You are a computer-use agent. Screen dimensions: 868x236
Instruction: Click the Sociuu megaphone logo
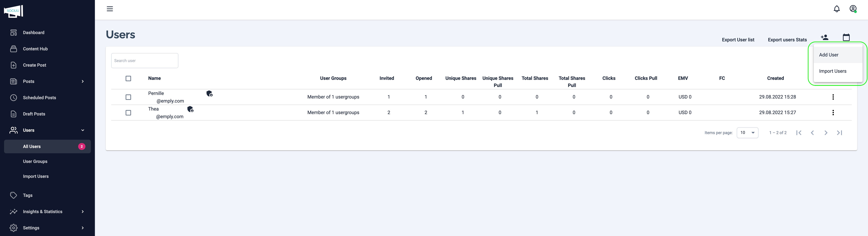coord(14,11)
